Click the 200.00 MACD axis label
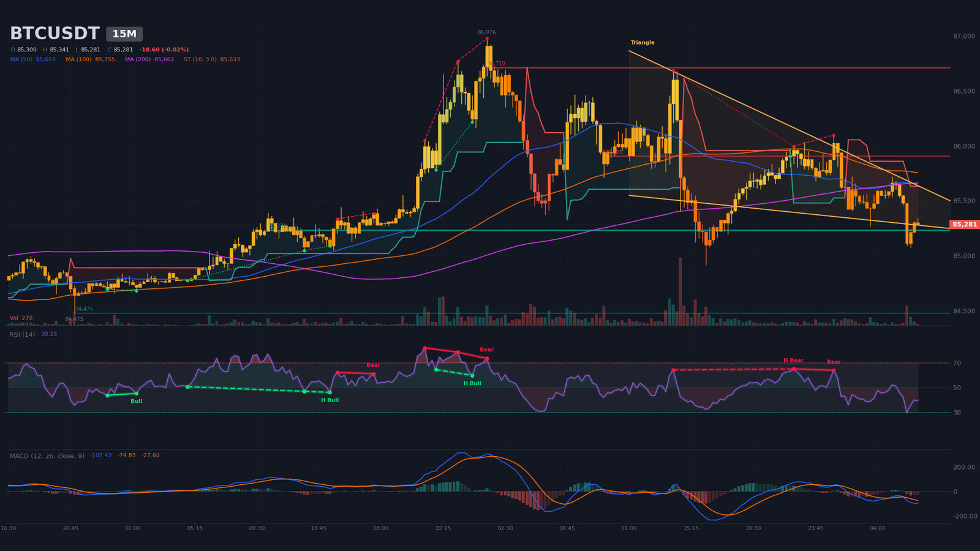 pos(964,467)
